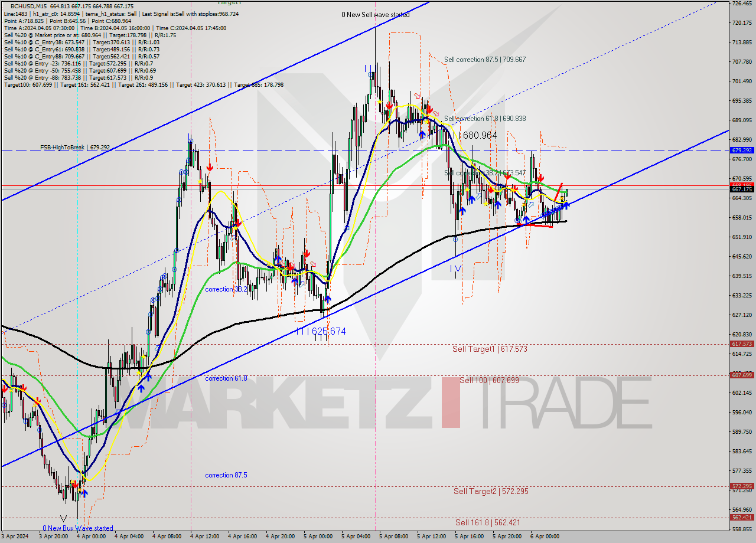Click the '5 Apr 16:00' time axis label

pyautogui.click(x=469, y=537)
